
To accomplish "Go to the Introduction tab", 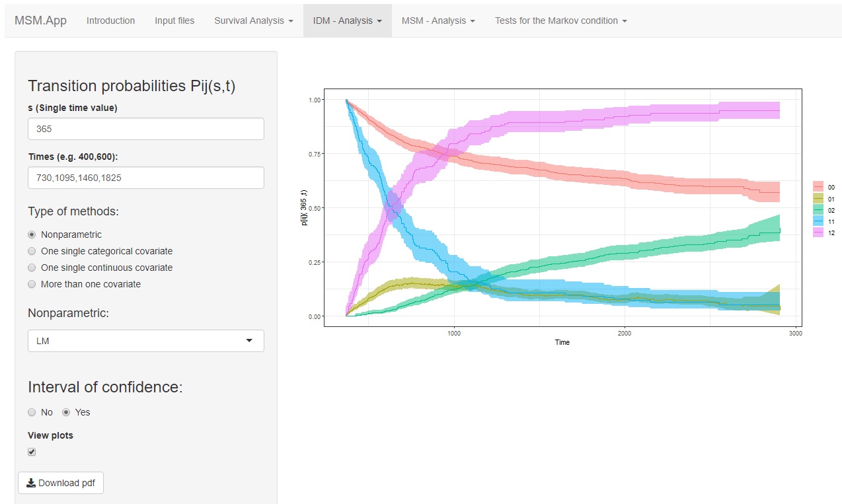I will coord(110,20).
